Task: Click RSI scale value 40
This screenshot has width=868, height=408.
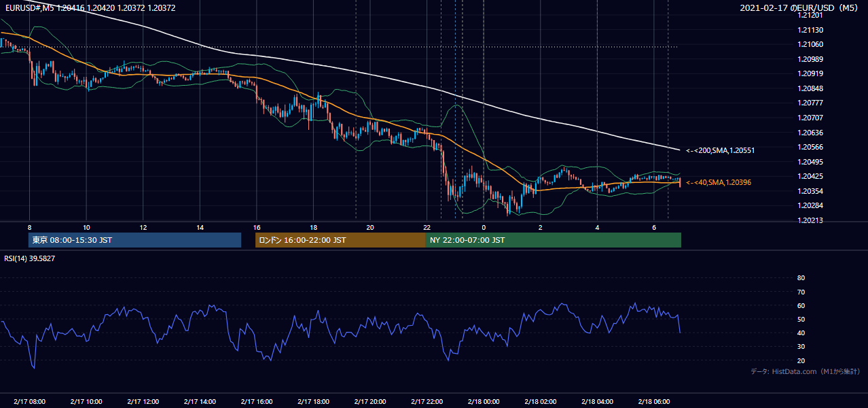Action: pos(801,333)
